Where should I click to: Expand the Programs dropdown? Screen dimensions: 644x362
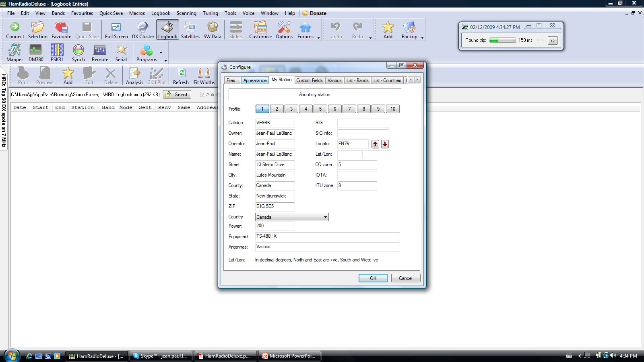point(161,52)
